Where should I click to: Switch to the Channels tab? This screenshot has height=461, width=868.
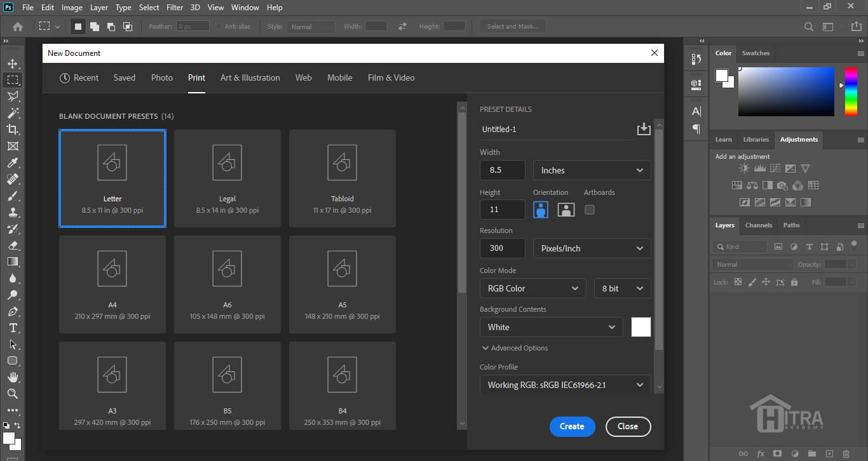(759, 225)
